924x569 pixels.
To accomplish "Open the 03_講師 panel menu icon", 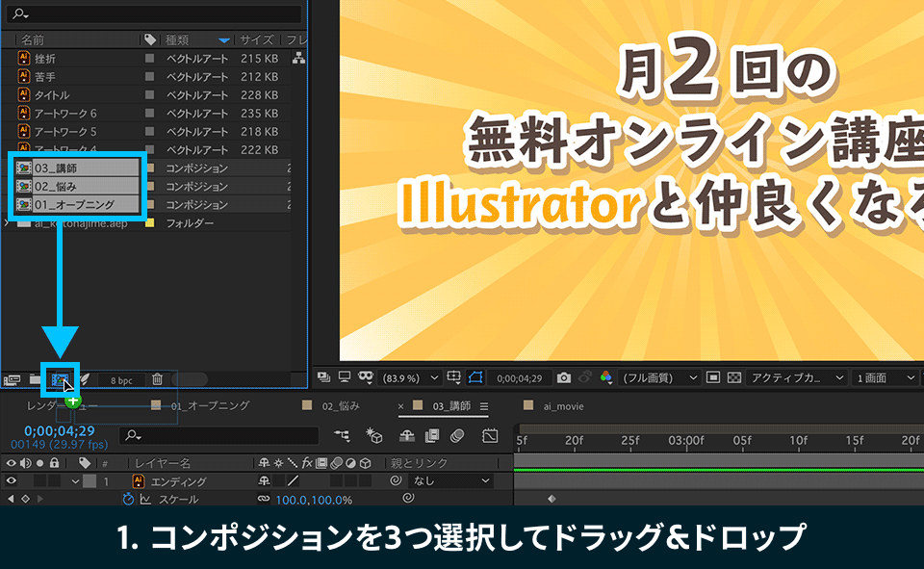I will [484, 406].
